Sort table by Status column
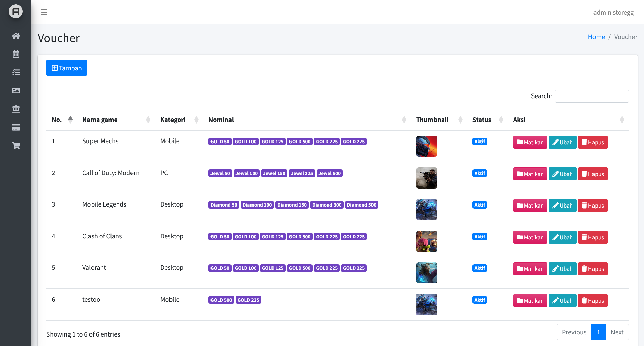Image resolution: width=644 pixels, height=346 pixels. click(x=487, y=120)
